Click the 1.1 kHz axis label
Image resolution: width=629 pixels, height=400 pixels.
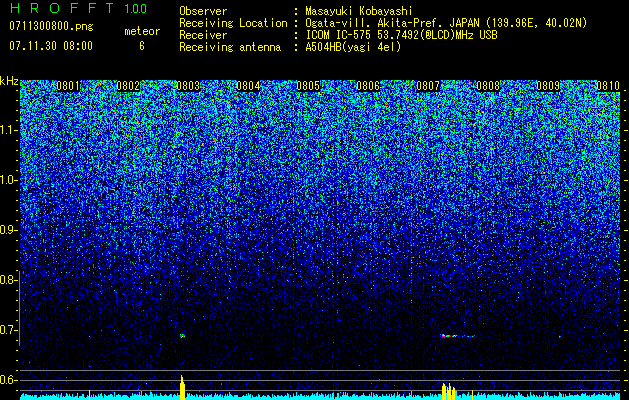tap(8, 130)
